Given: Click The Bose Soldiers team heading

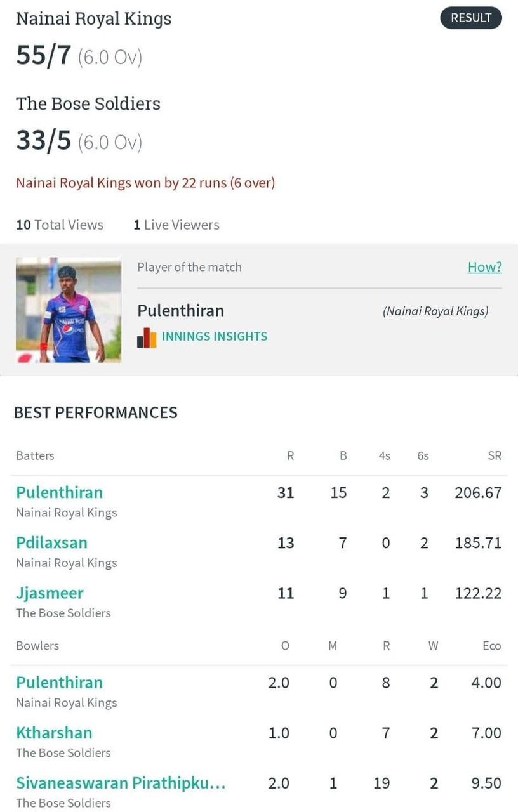Looking at the screenshot, I should [88, 103].
